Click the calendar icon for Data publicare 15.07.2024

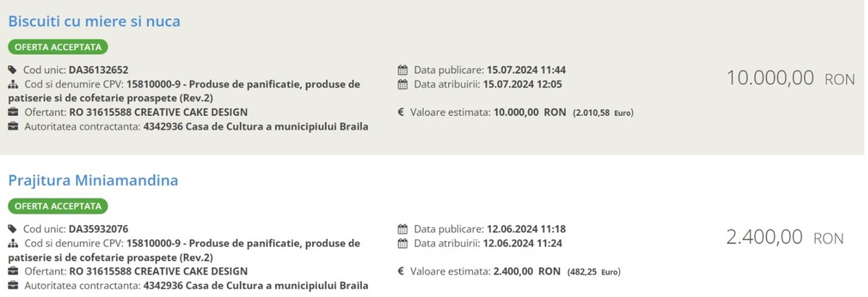pyautogui.click(x=403, y=70)
